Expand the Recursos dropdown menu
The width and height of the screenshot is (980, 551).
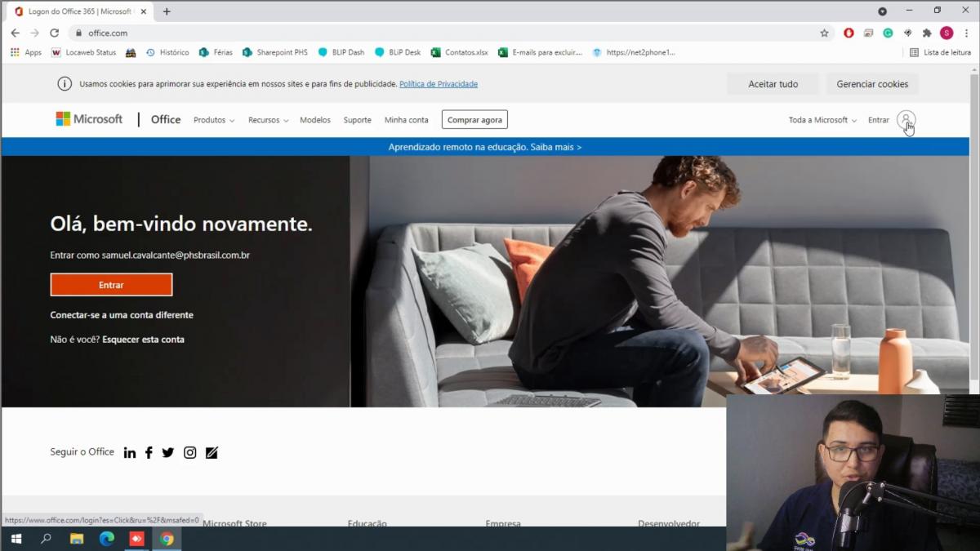269,120
